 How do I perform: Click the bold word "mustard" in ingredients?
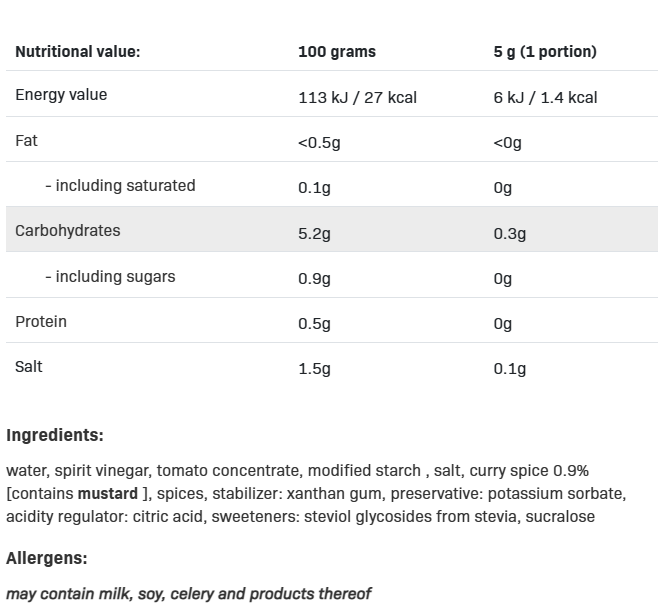pyautogui.click(x=107, y=494)
